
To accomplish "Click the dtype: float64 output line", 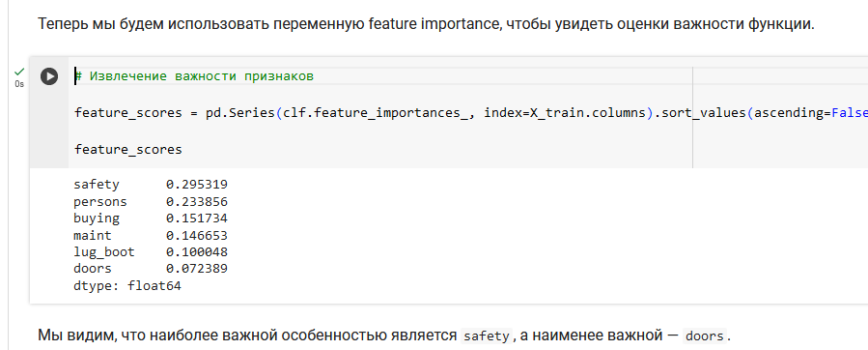I will [x=127, y=286].
